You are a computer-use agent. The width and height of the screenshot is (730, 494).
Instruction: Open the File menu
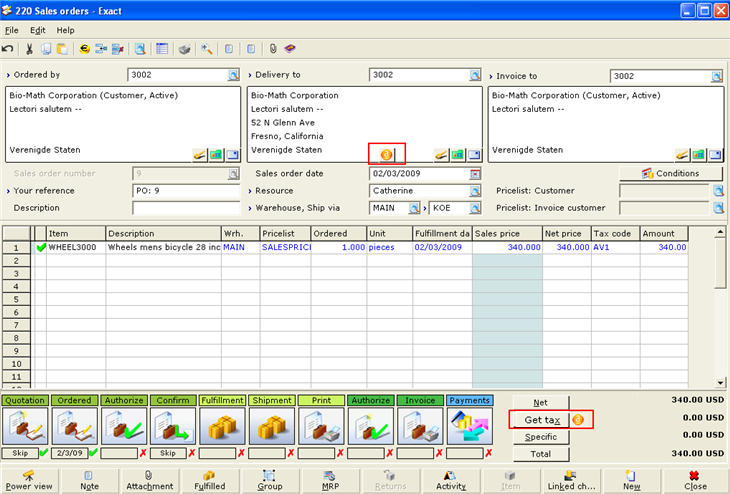(x=12, y=30)
